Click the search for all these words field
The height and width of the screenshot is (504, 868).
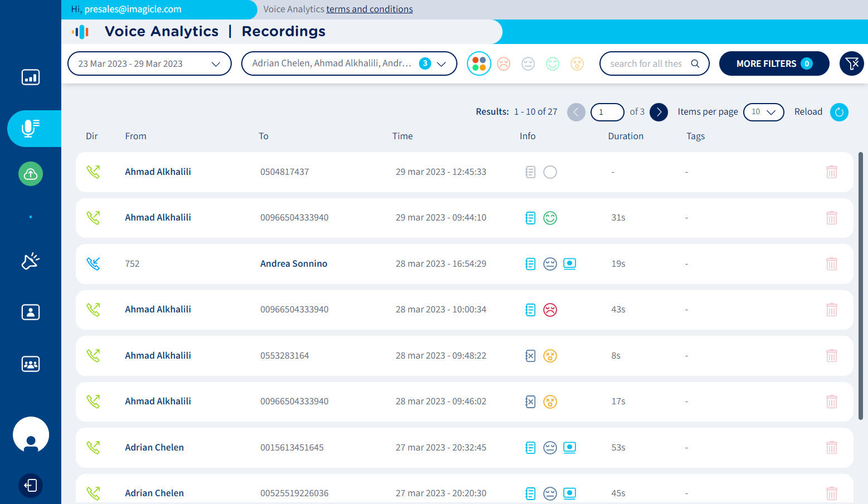pyautogui.click(x=646, y=63)
